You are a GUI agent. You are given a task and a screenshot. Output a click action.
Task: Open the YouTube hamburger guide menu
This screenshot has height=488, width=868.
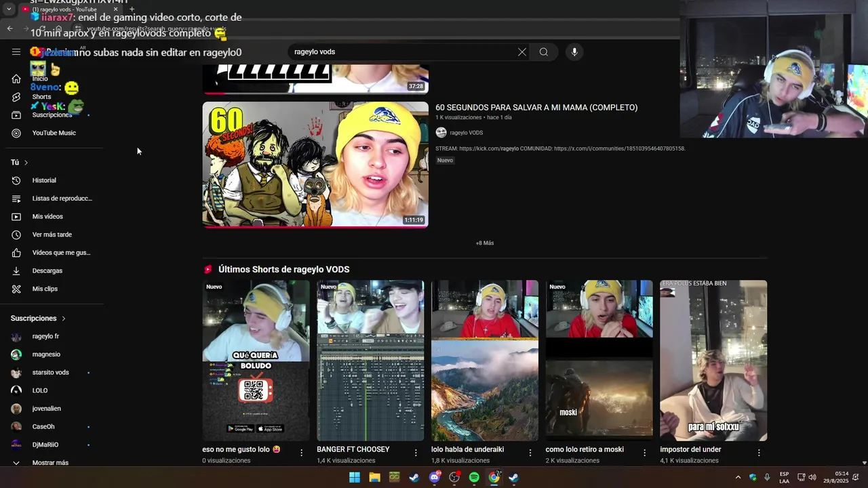click(16, 52)
